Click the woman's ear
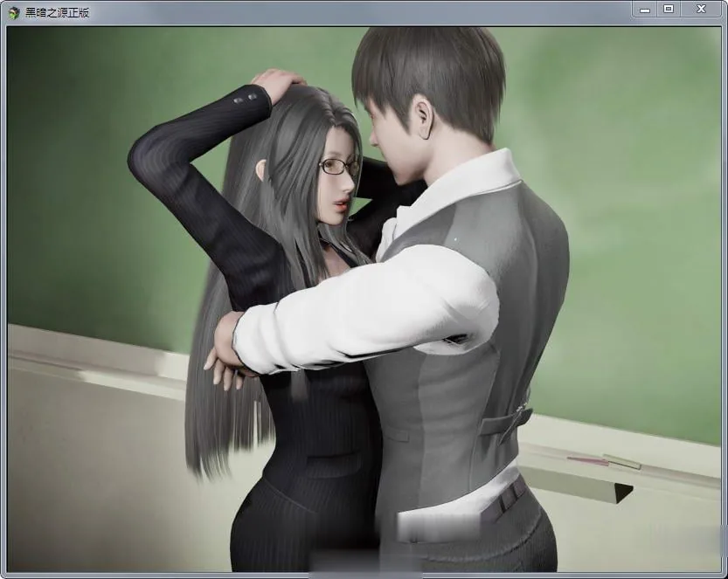Screen dimensions: 728x579 [x=261, y=169]
